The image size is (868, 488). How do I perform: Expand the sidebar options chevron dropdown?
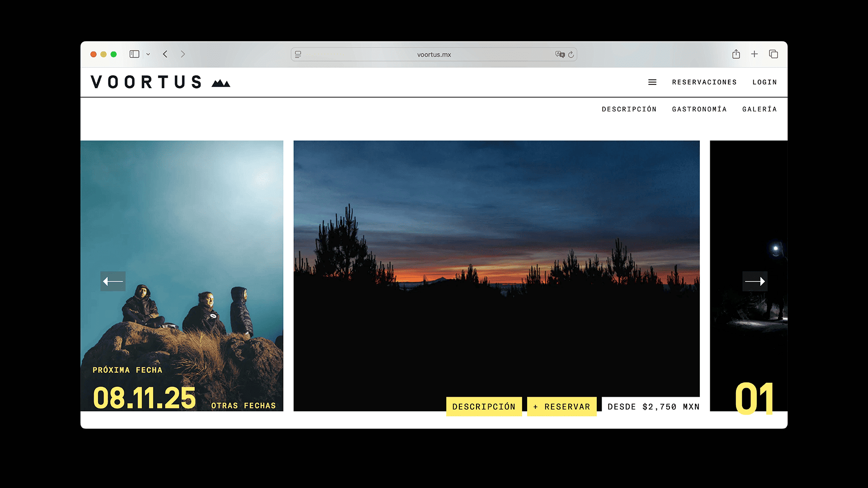pyautogui.click(x=148, y=54)
